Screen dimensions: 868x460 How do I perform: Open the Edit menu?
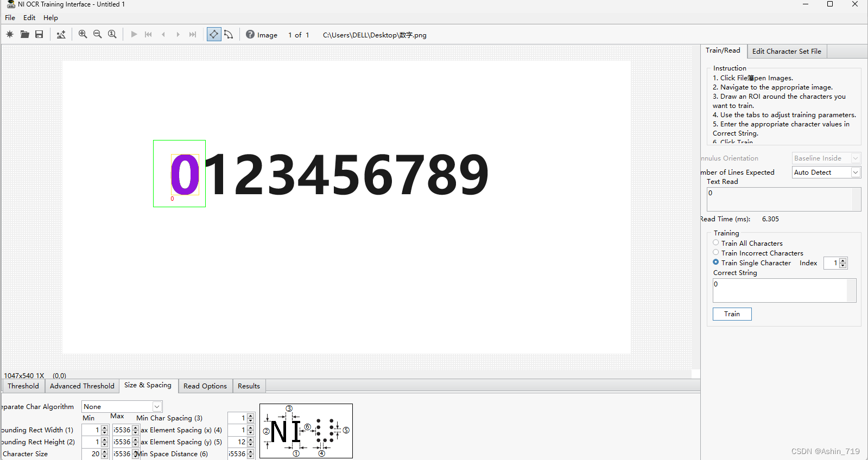point(29,17)
